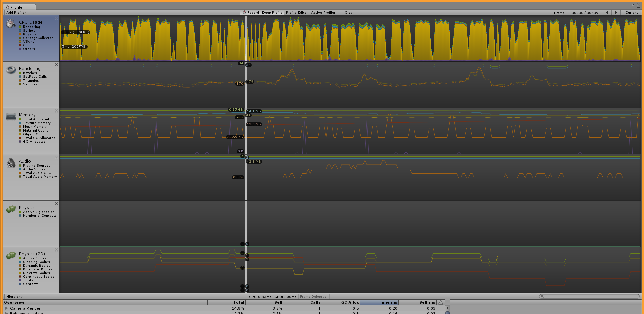This screenshot has height=314, width=644.
Task: Expand the Camera.Render tree row
Action: point(6,308)
